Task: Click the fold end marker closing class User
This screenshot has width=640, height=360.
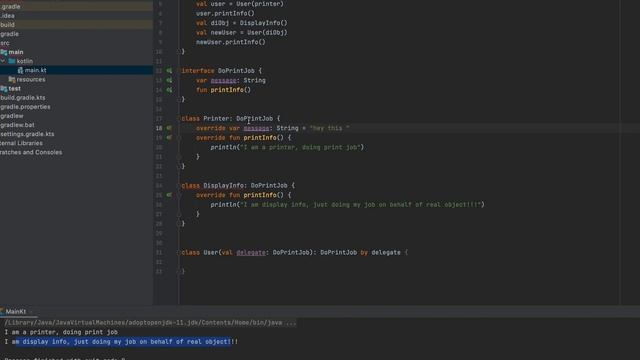Action: tap(179, 271)
